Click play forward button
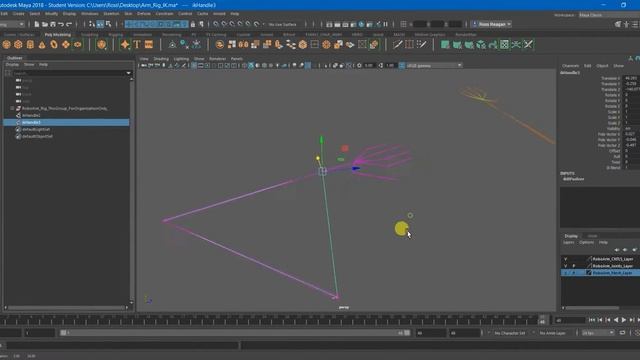Image resolution: width=640 pixels, height=360 pixels. (x=623, y=320)
